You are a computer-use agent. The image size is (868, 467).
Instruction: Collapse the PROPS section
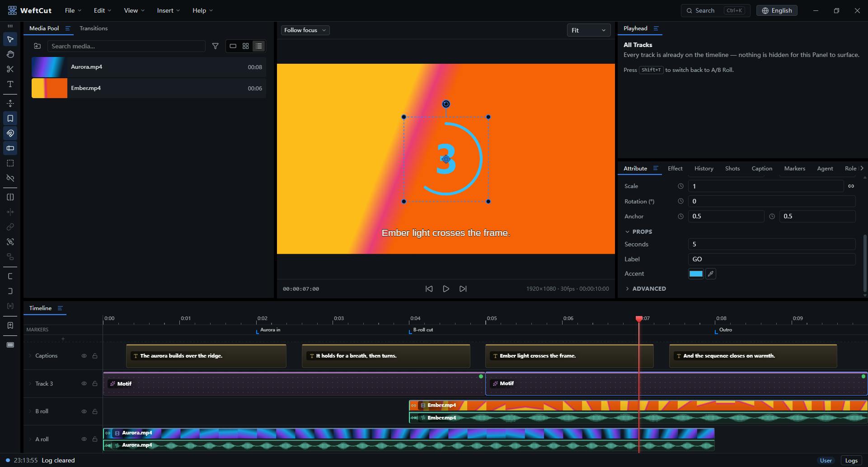coord(638,232)
